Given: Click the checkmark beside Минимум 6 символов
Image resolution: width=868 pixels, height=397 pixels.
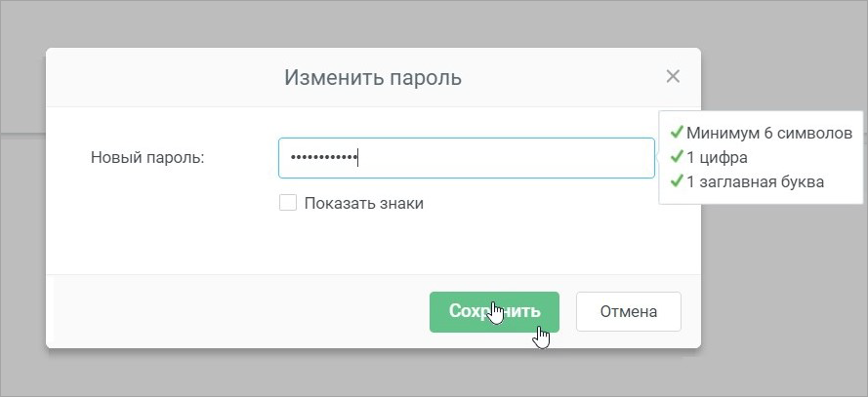Looking at the screenshot, I should pos(677,132).
